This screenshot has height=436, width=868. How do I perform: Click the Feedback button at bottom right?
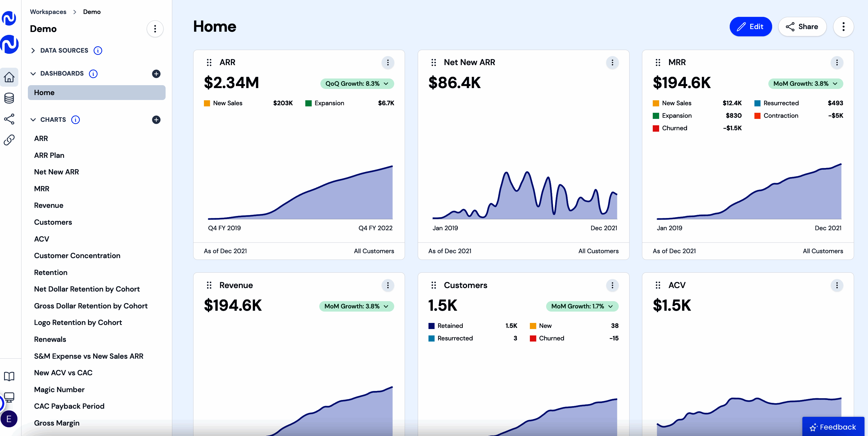[833, 427]
